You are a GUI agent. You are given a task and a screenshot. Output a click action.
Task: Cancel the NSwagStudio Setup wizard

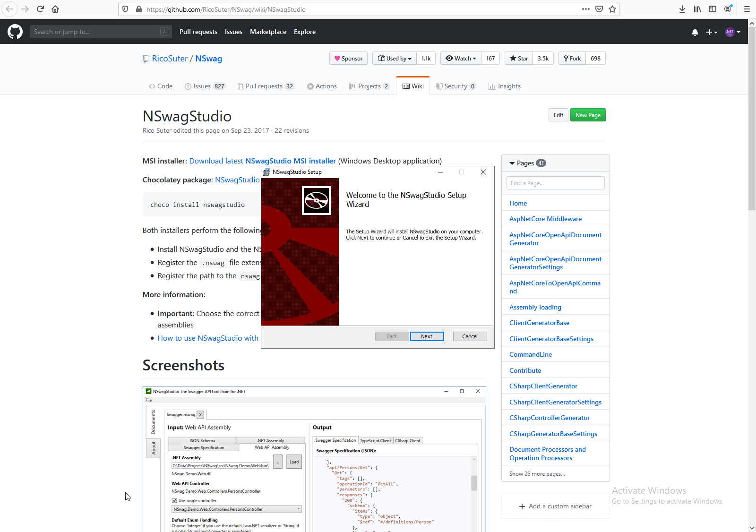coord(470,336)
